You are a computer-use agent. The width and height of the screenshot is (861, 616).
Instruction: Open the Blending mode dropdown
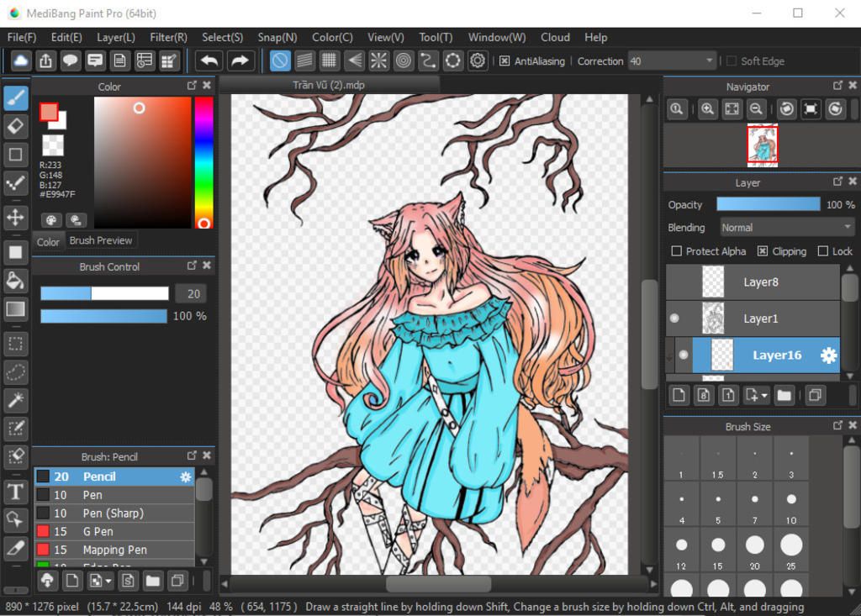[x=786, y=227]
